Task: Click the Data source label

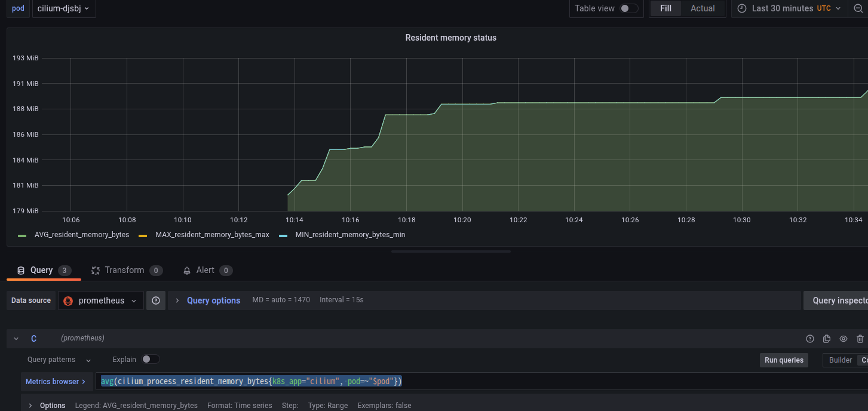Action: tap(31, 300)
